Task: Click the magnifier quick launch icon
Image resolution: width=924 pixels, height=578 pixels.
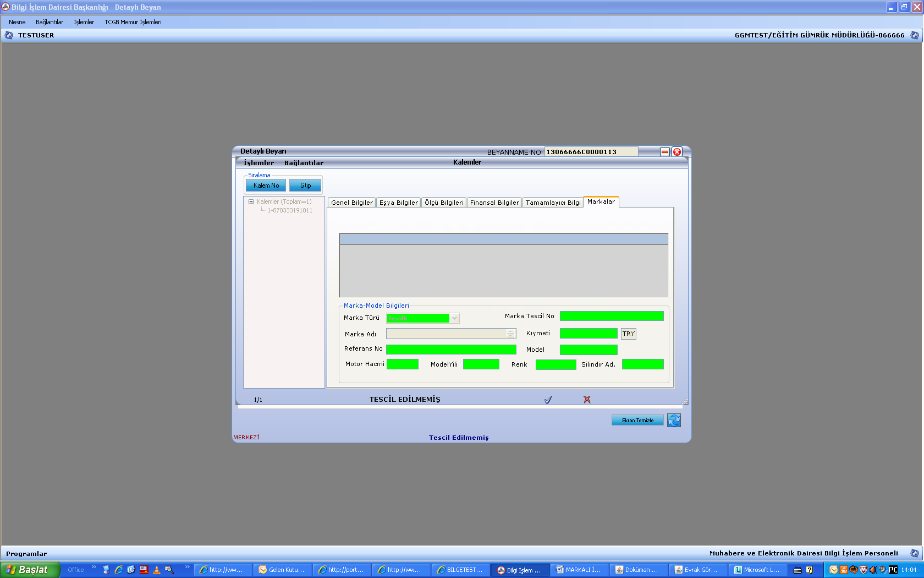Action: point(169,570)
